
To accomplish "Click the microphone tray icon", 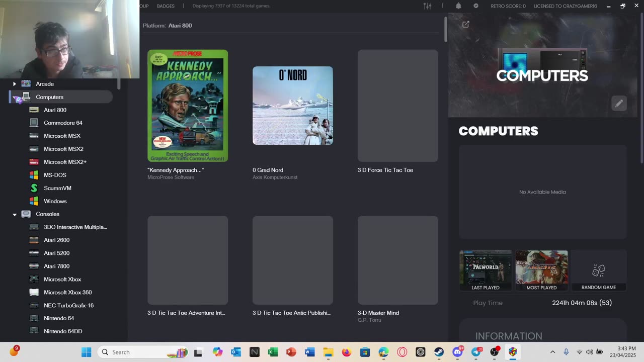I will (x=566, y=352).
